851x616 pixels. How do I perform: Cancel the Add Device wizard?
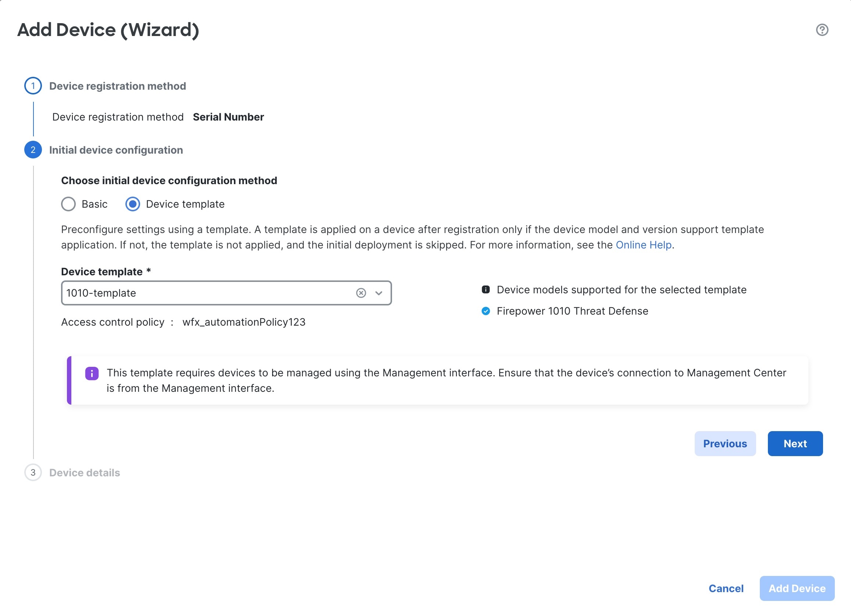coord(726,589)
